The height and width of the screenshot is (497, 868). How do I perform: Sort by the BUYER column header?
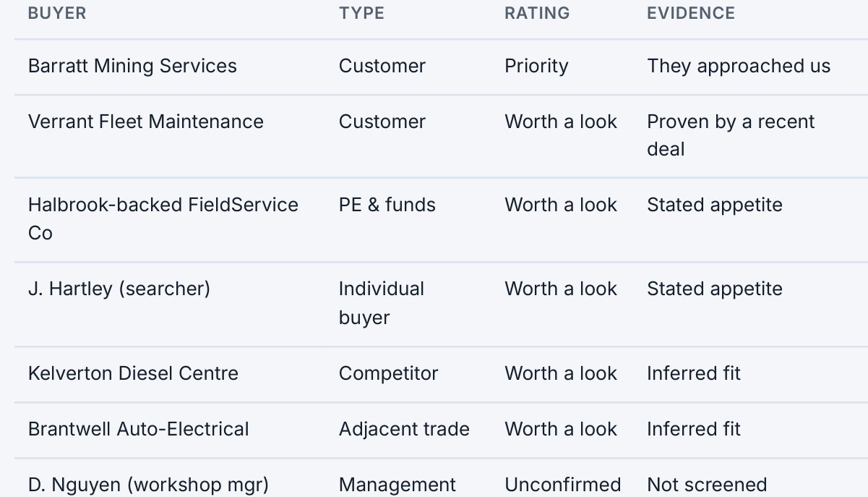(x=57, y=13)
